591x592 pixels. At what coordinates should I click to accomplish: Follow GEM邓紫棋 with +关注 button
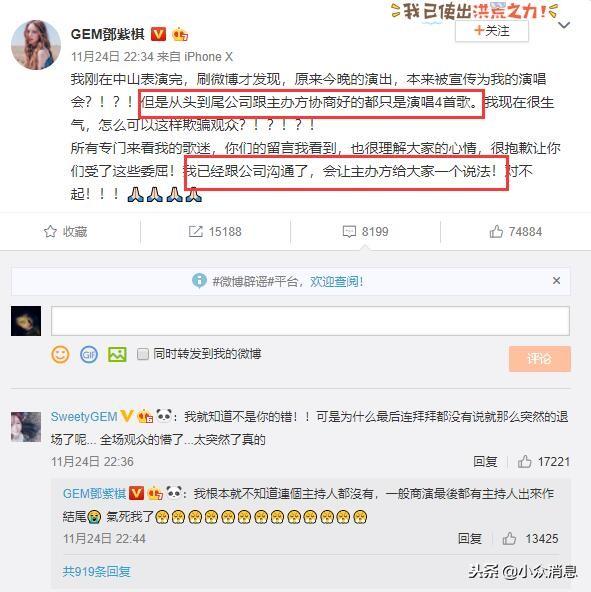[x=492, y=31]
